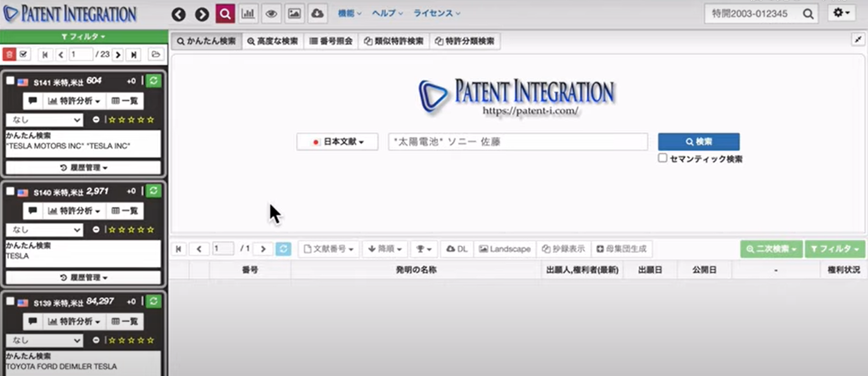Expand the 特許分析 dropdown for S141
This screenshot has height=376, width=868.
[x=74, y=101]
